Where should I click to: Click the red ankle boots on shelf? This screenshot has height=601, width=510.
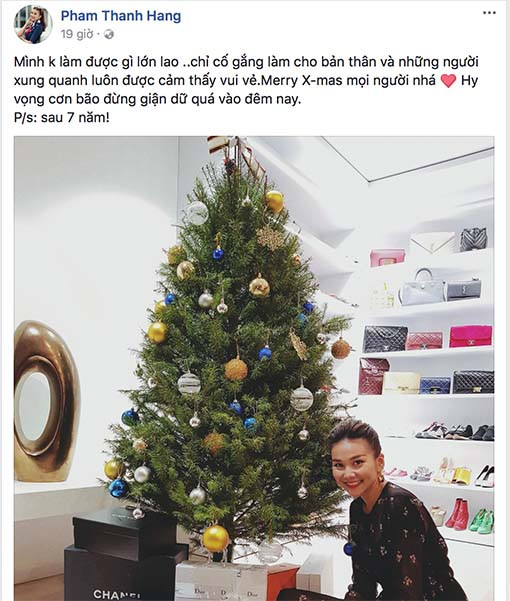(459, 514)
